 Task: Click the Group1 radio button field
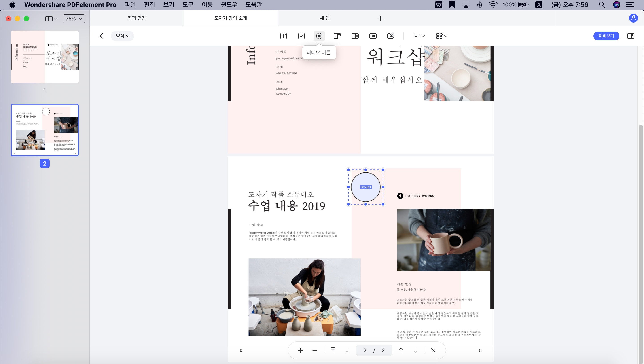click(366, 187)
